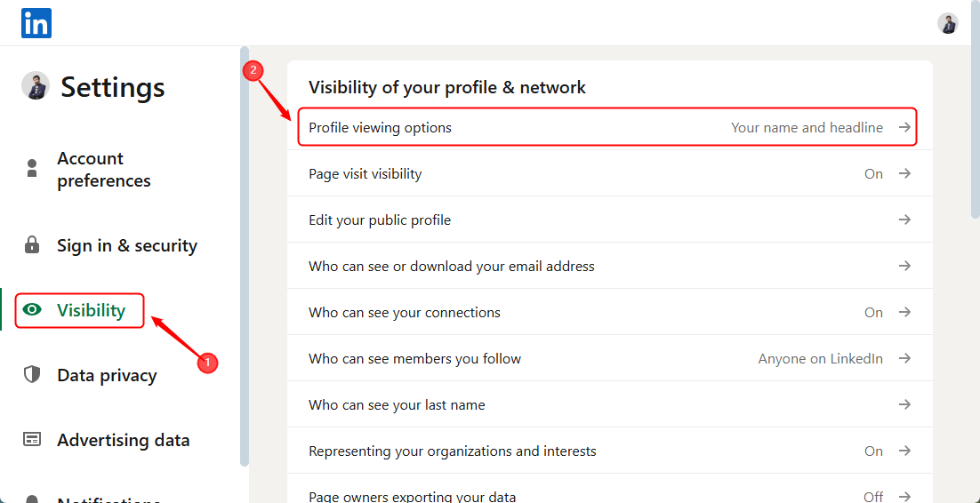Click the sidebar vertical scrollbar
The width and height of the screenshot is (980, 503).
[245, 256]
